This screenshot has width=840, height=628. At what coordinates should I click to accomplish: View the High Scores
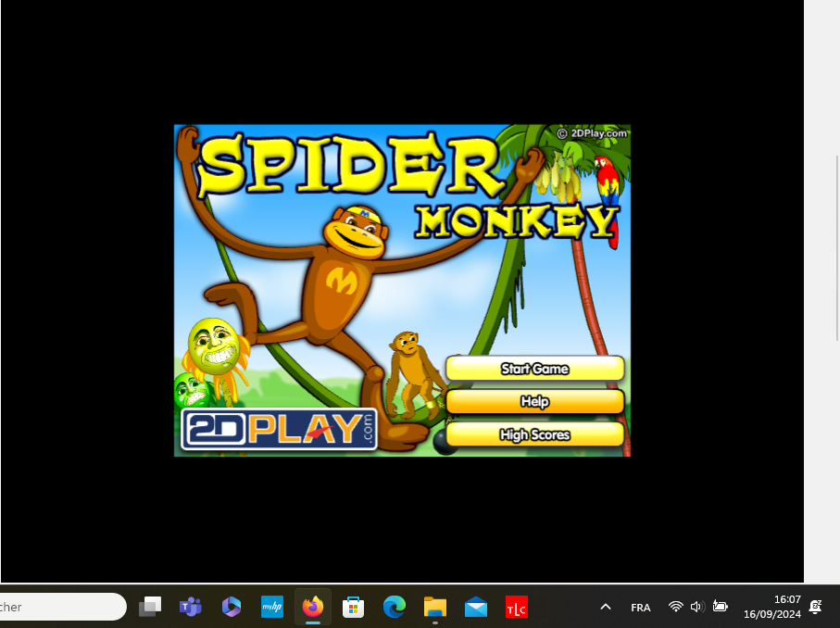[x=534, y=434]
